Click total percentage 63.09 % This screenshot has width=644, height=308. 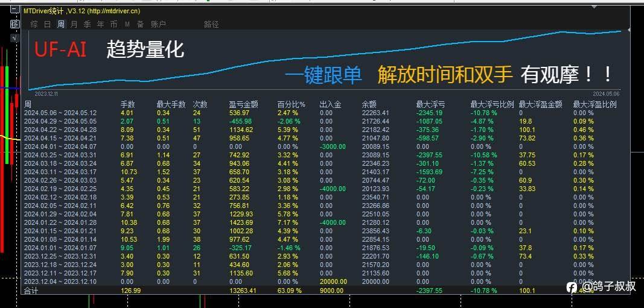point(290,291)
